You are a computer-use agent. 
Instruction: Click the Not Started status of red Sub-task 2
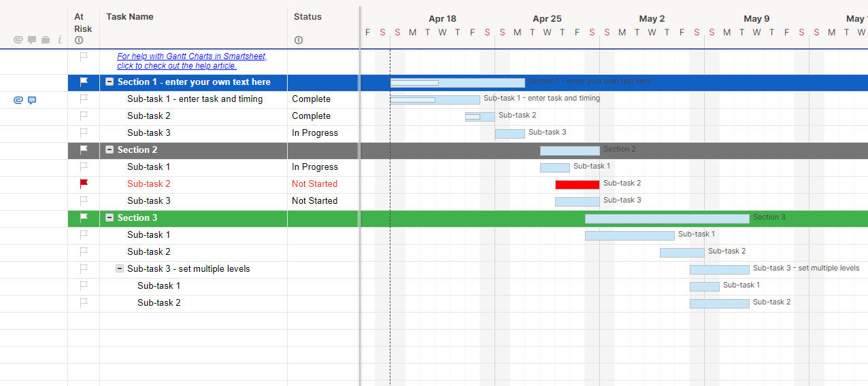coord(314,184)
